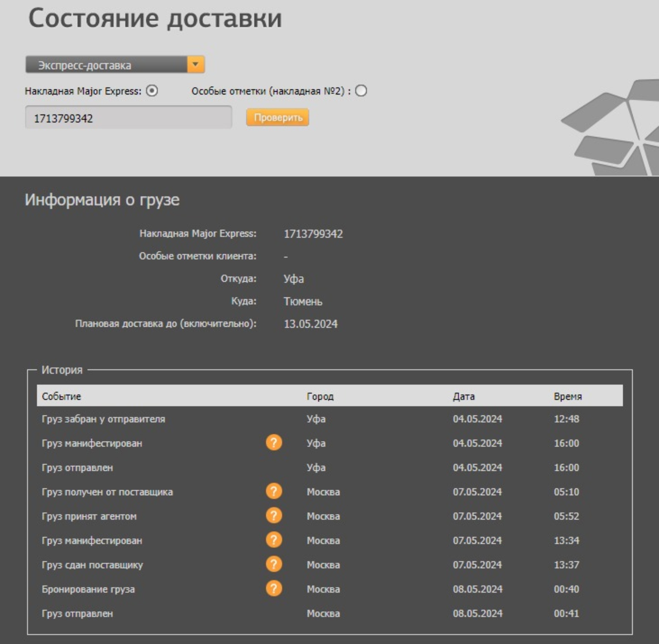The width and height of the screenshot is (659, 644).
Task: Click the time 12:48 cell
Action: (566, 419)
